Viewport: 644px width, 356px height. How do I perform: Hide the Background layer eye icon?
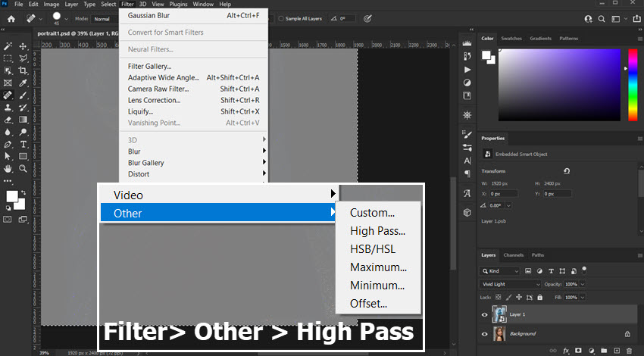click(485, 334)
